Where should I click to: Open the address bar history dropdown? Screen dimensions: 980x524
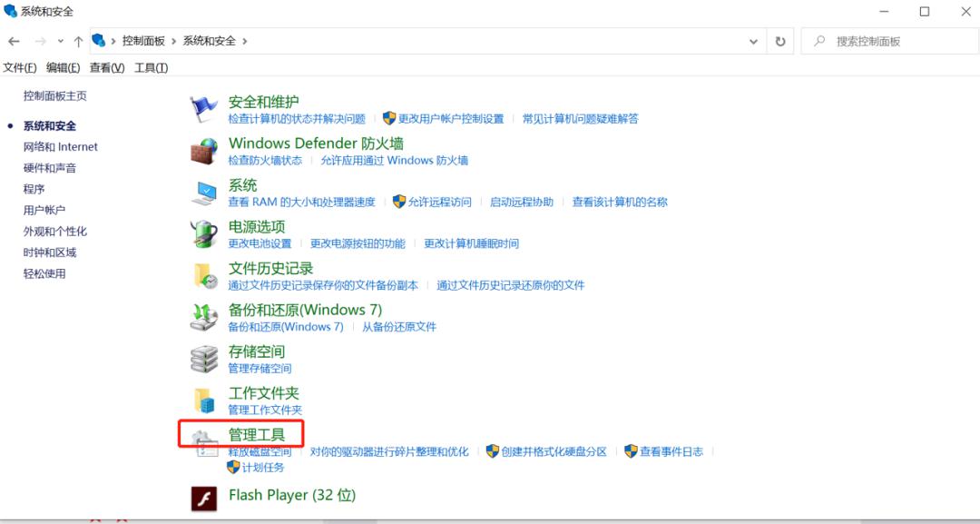tap(754, 42)
